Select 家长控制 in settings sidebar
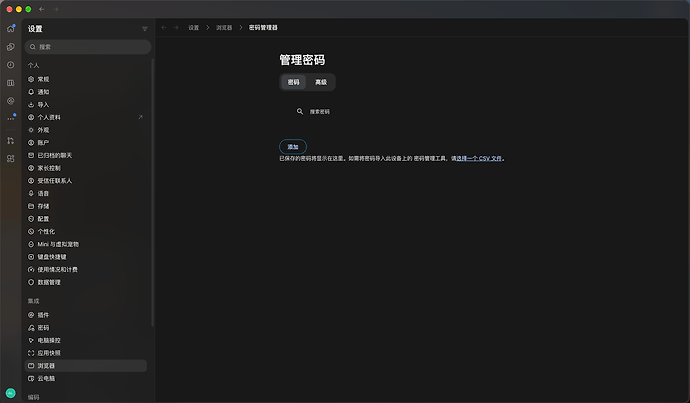Viewport: 690px width, 403px height. [86, 168]
